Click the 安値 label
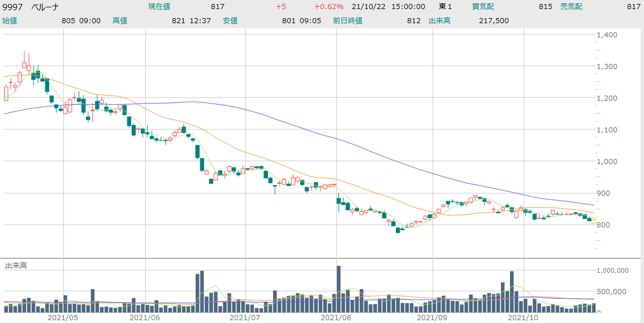This screenshot has height=323, width=644. [230, 20]
